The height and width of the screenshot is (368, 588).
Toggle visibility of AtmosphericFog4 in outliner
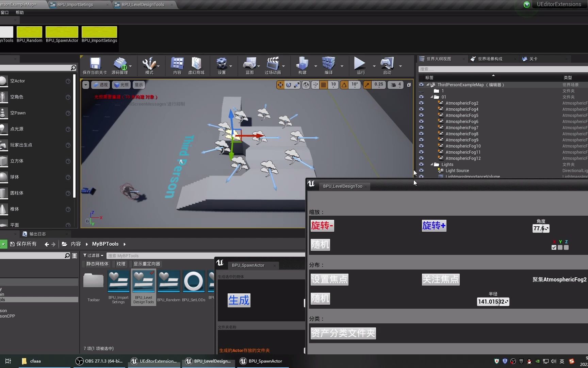(x=421, y=109)
